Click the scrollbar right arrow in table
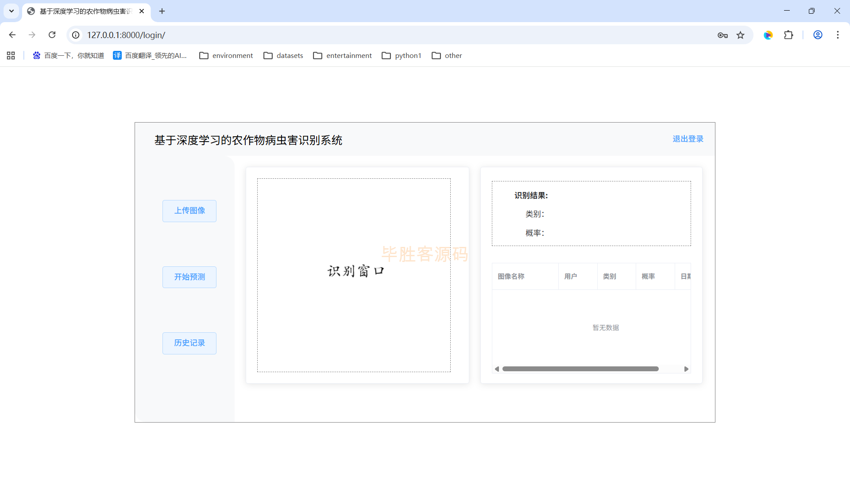 pyautogui.click(x=686, y=369)
